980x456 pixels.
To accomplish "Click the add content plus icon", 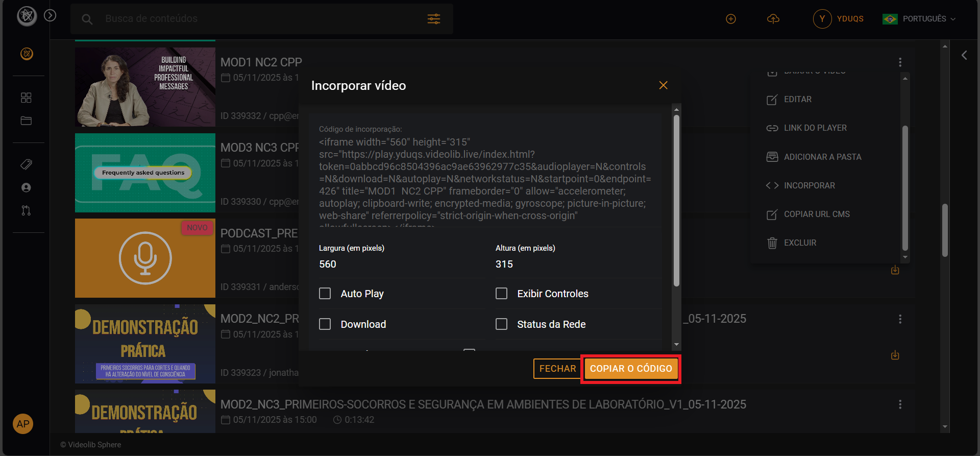I will [731, 19].
